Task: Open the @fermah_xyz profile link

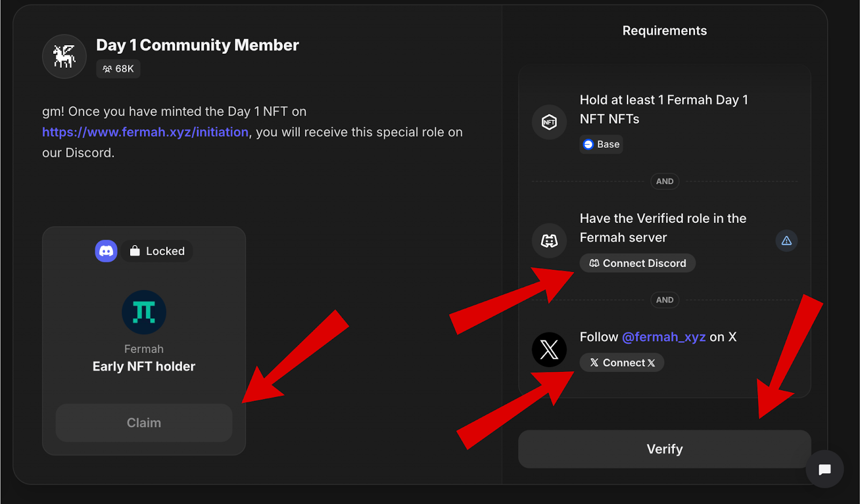Action: [664, 337]
